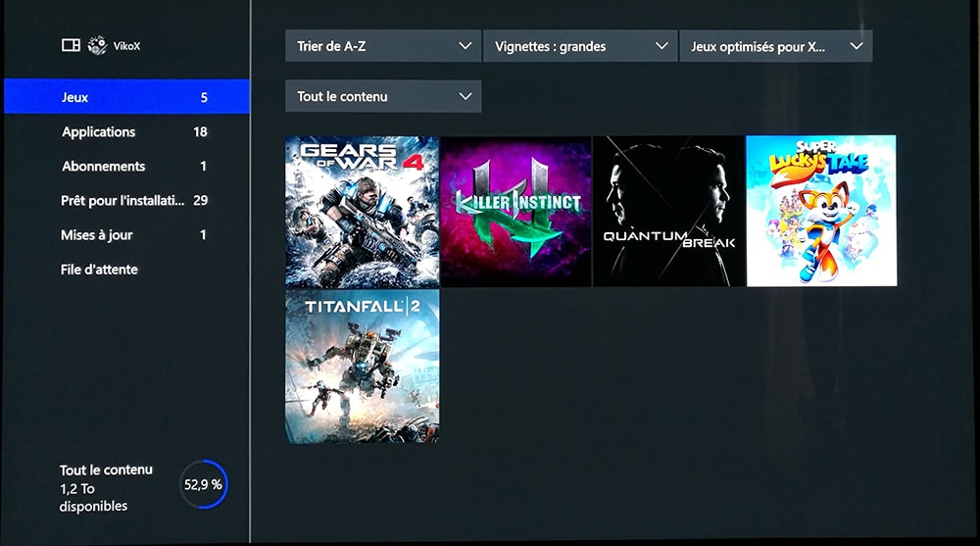This screenshot has height=546, width=980.
Task: Open the Tout le contenu dropdown
Action: [383, 96]
